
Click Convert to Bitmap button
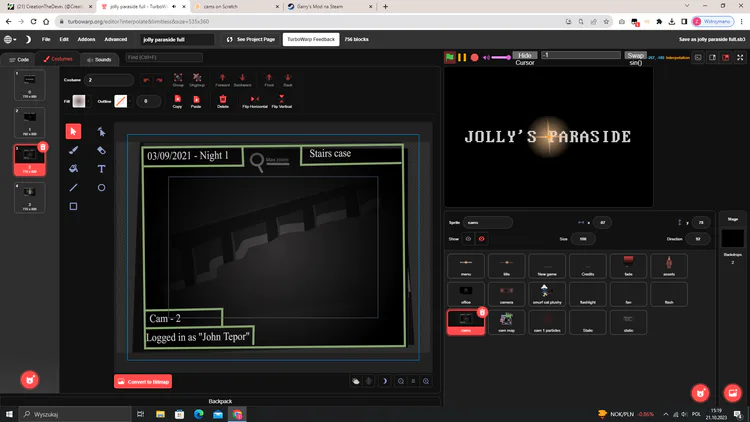pyautogui.click(x=143, y=381)
